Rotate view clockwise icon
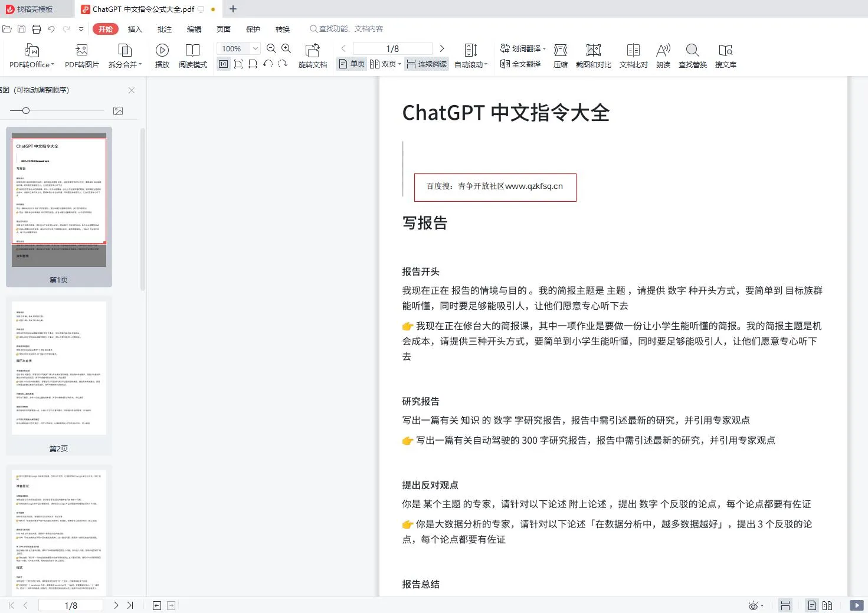 pyautogui.click(x=282, y=64)
